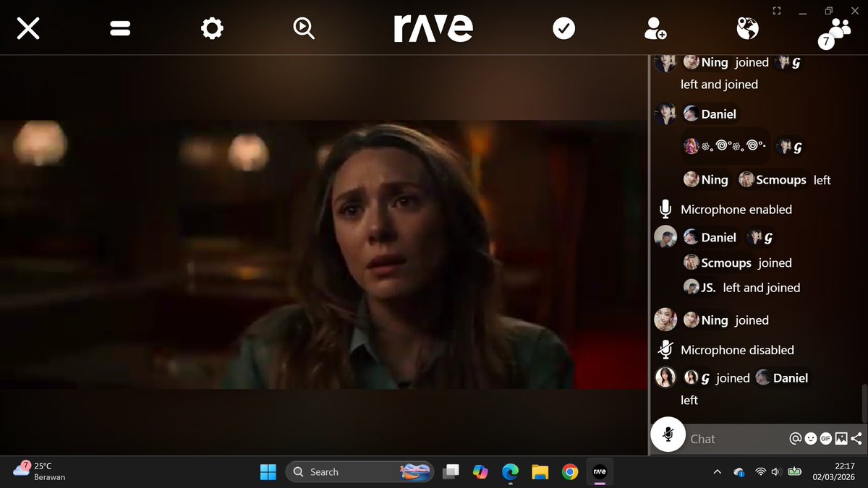Open Scmoups profile in 'Ning Scmoups left' row

click(x=773, y=180)
